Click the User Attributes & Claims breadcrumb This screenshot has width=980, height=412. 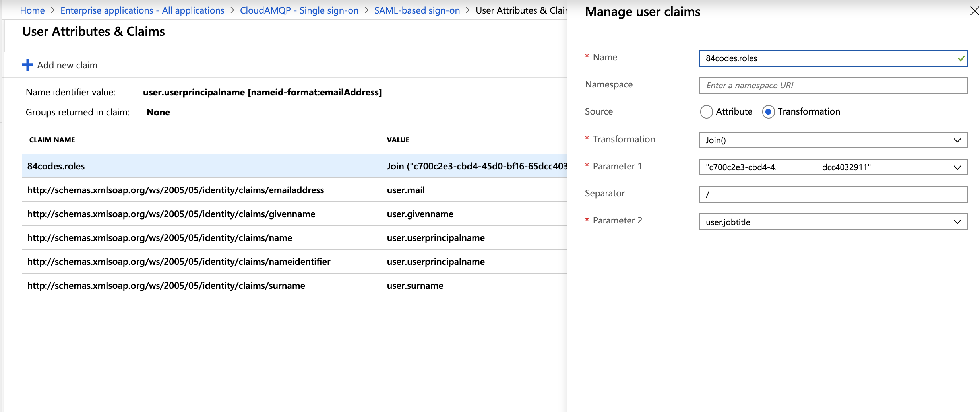521,10
